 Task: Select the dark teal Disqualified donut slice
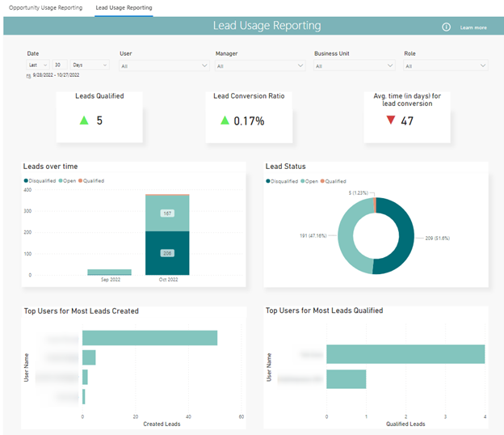(406, 236)
